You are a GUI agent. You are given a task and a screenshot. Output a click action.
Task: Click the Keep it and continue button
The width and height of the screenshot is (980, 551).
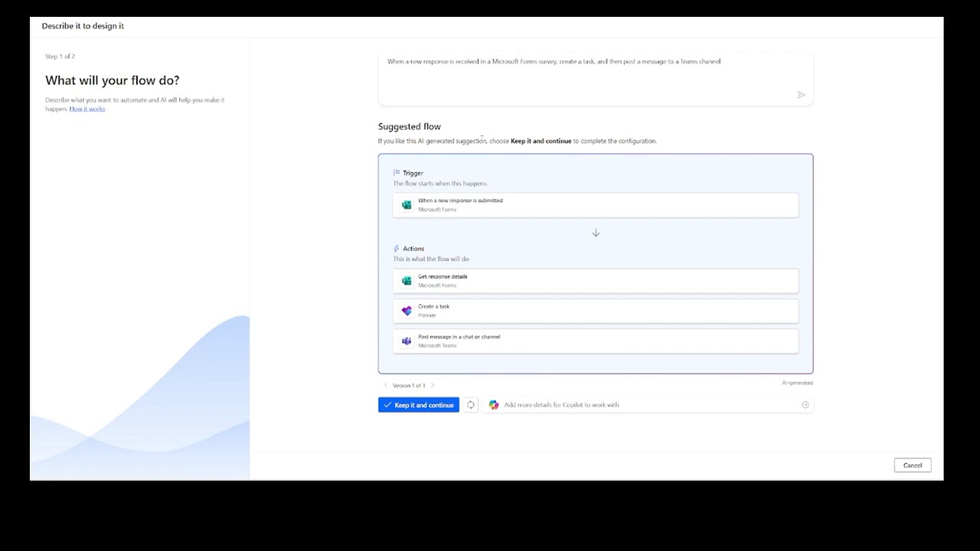pos(418,405)
